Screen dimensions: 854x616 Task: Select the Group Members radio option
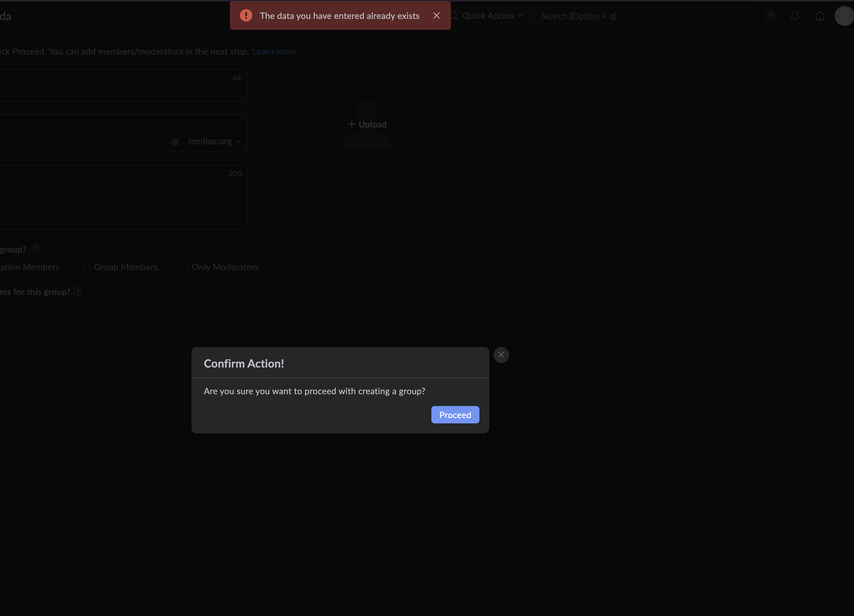pyautogui.click(x=86, y=267)
